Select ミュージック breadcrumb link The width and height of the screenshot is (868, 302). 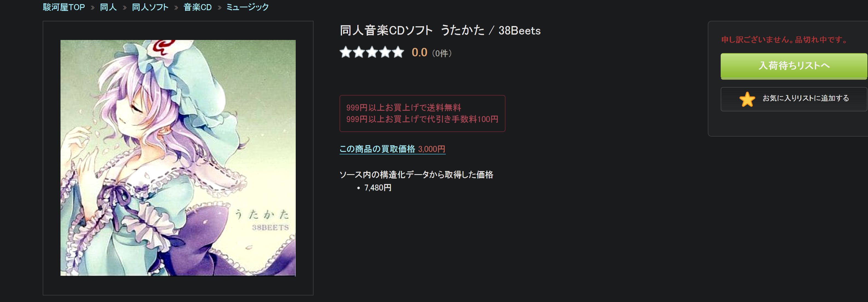pyautogui.click(x=247, y=7)
